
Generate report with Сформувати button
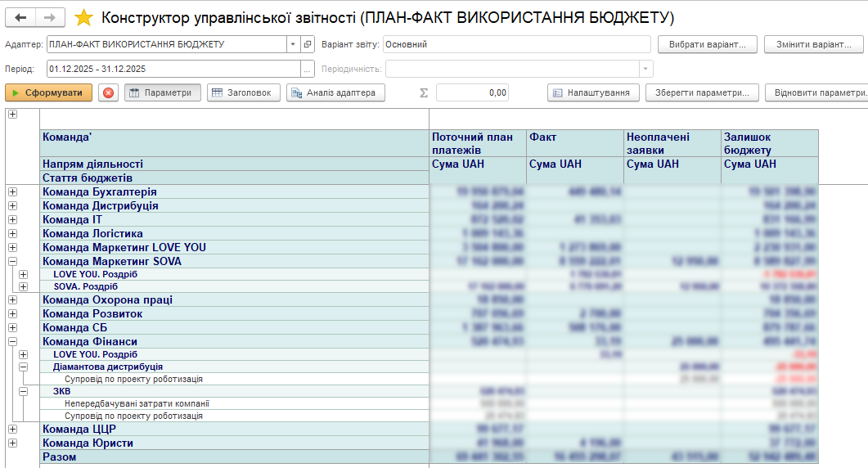pyautogui.click(x=49, y=92)
